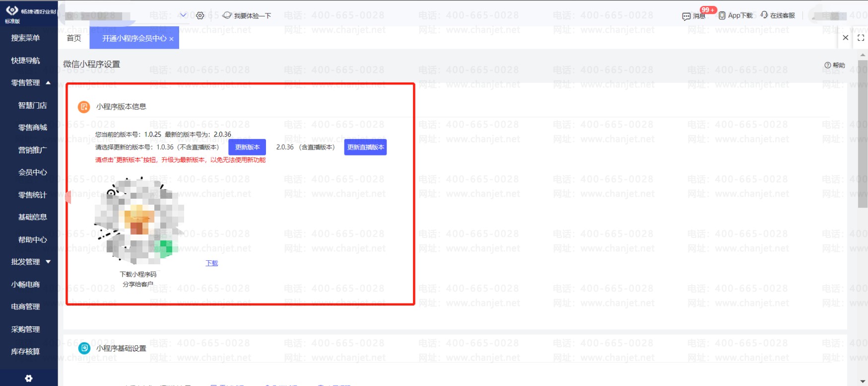Open 会员中心 submenu item

tap(33, 172)
